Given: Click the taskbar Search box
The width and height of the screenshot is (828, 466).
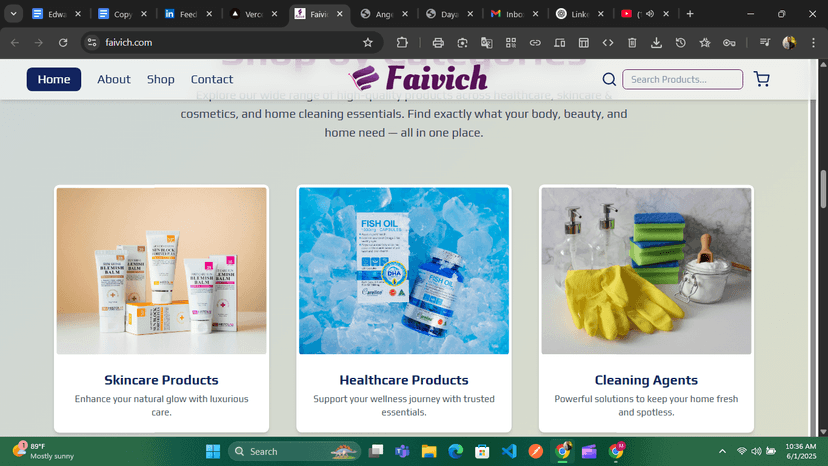Looking at the screenshot, I should pyautogui.click(x=294, y=451).
